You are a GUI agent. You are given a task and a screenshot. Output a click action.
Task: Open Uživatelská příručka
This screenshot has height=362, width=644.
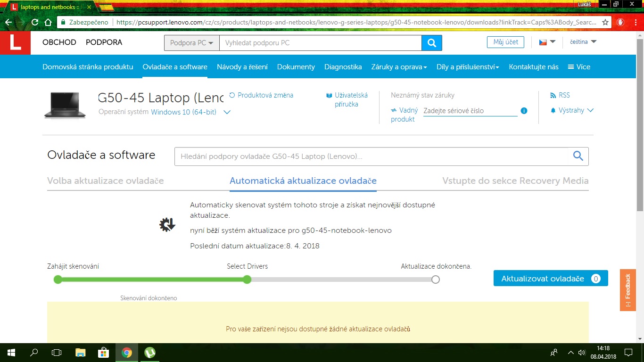347,99
